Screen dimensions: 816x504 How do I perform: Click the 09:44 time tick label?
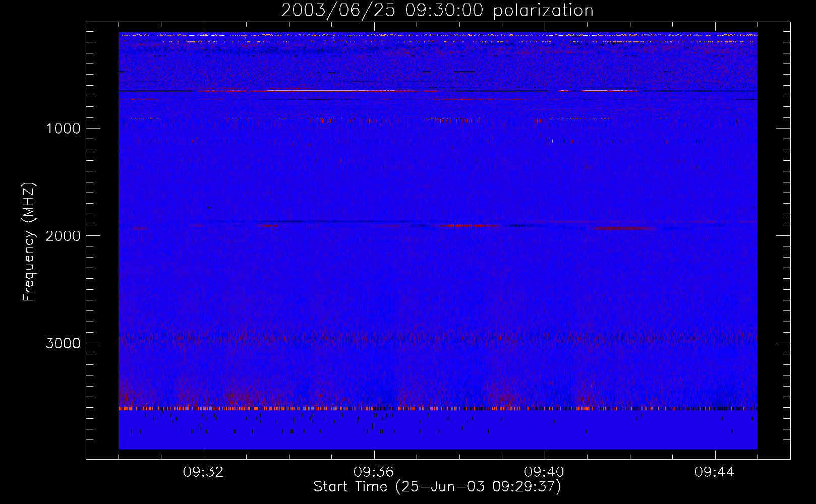(x=715, y=472)
